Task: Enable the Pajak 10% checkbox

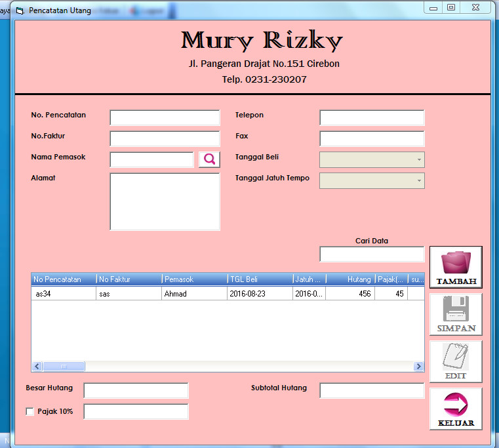Action: [x=30, y=412]
